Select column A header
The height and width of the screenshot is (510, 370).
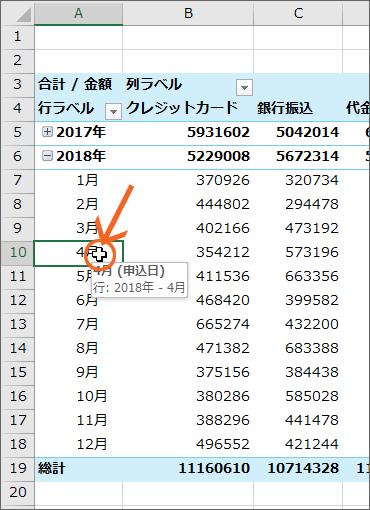78,13
